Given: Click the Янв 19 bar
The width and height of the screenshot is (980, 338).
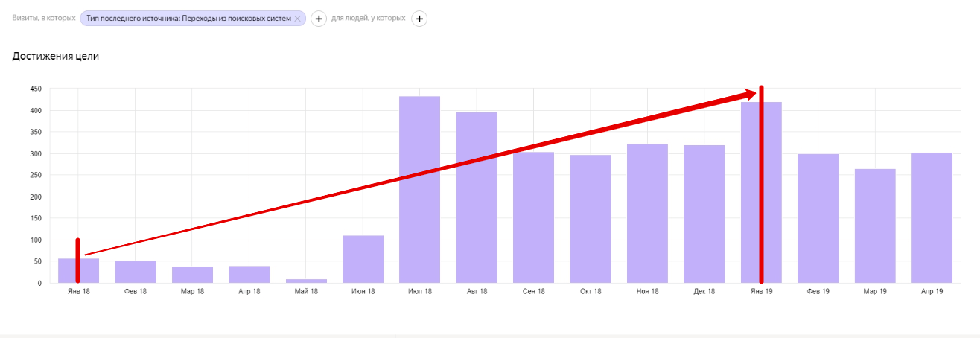Looking at the screenshot, I should (773, 193).
